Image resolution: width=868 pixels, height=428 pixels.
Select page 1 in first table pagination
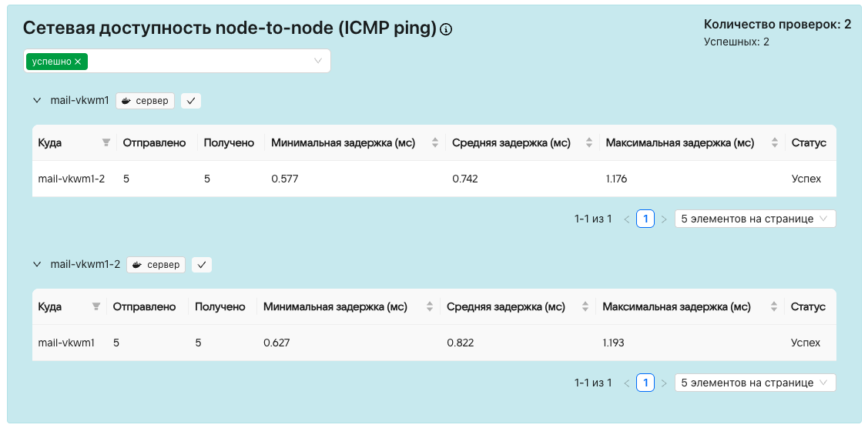tap(645, 219)
